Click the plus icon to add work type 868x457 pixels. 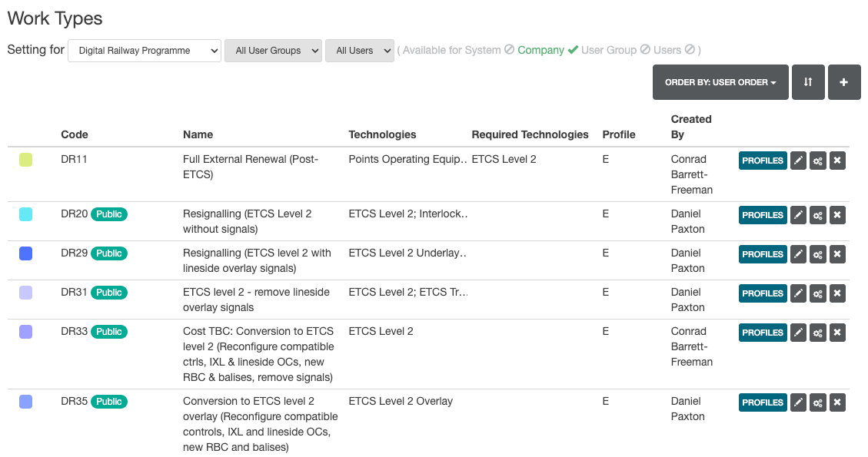(x=844, y=82)
